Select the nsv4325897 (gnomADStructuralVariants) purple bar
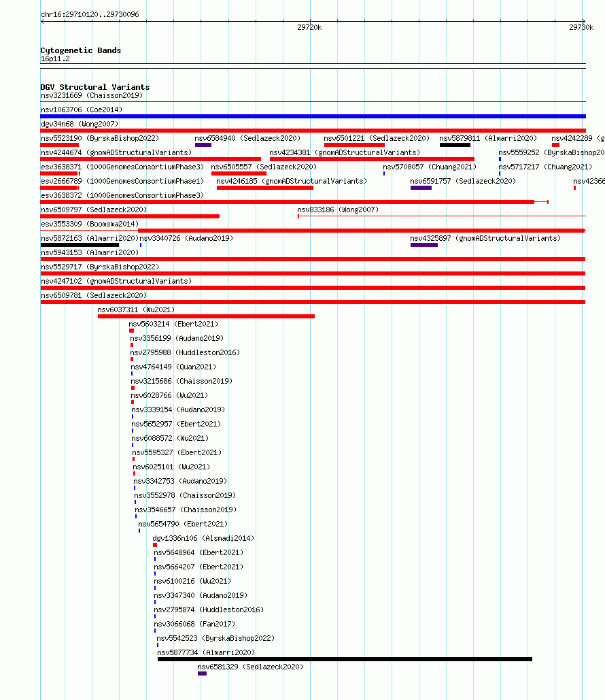 424,245
